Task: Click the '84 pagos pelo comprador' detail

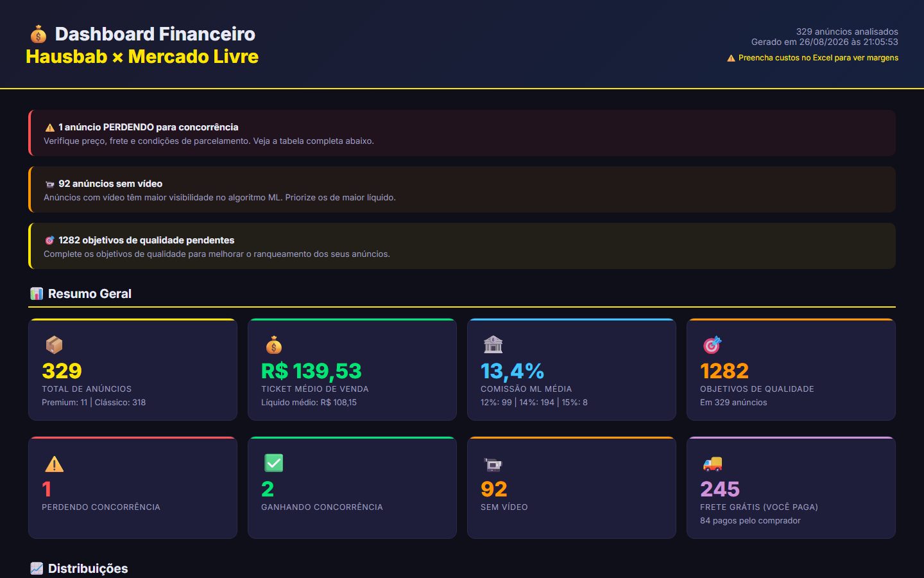Action: 750,521
